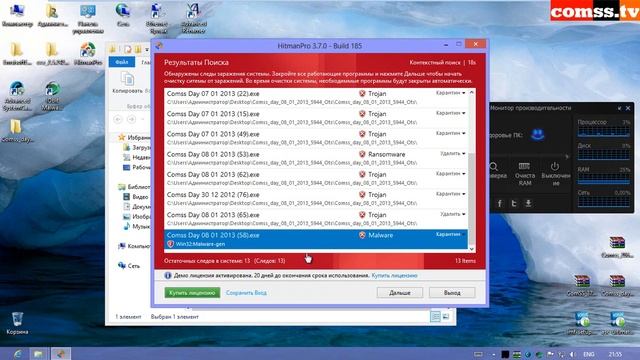Click HitmanPro taskbar button
The width and height of the screenshot is (640, 360).
coord(60,354)
